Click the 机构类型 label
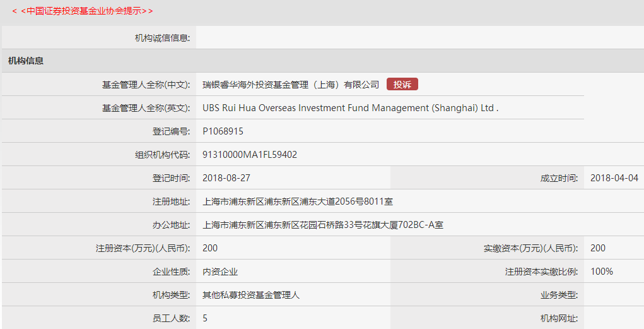Image resolution: width=644 pixels, height=329 pixels. [172, 295]
